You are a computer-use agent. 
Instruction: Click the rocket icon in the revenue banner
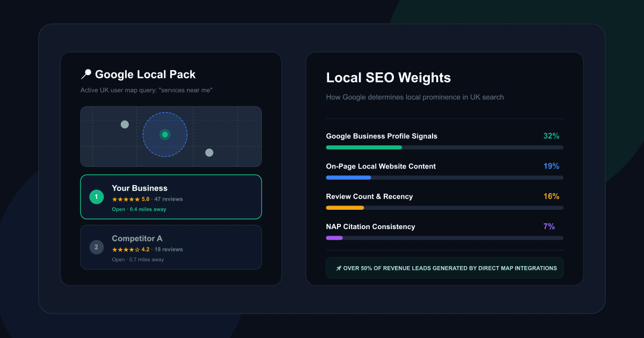[339, 268]
